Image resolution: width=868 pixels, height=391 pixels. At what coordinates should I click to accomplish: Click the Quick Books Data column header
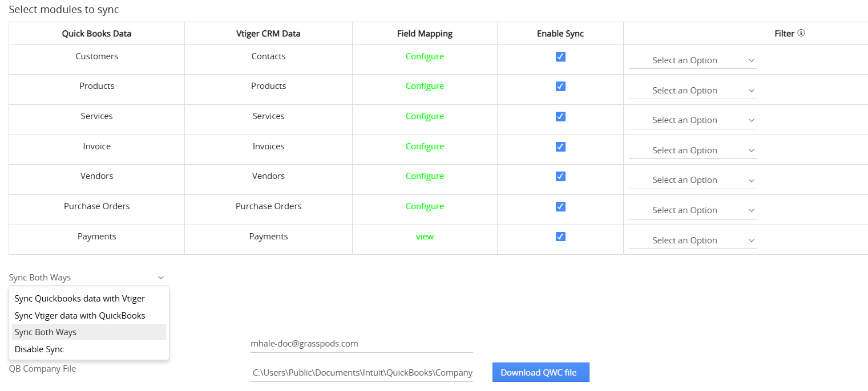pos(96,34)
